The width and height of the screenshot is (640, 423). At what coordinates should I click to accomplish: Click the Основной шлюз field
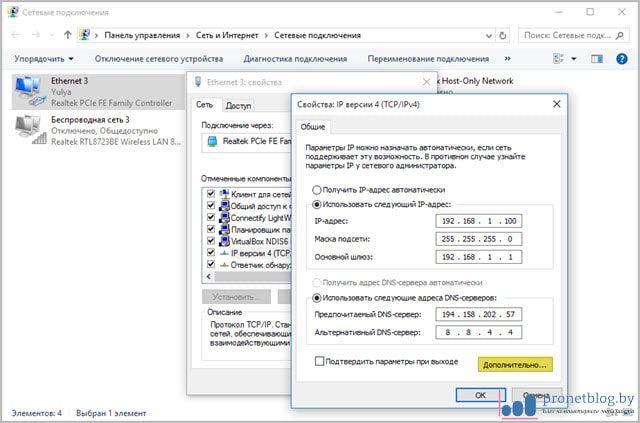(478, 257)
